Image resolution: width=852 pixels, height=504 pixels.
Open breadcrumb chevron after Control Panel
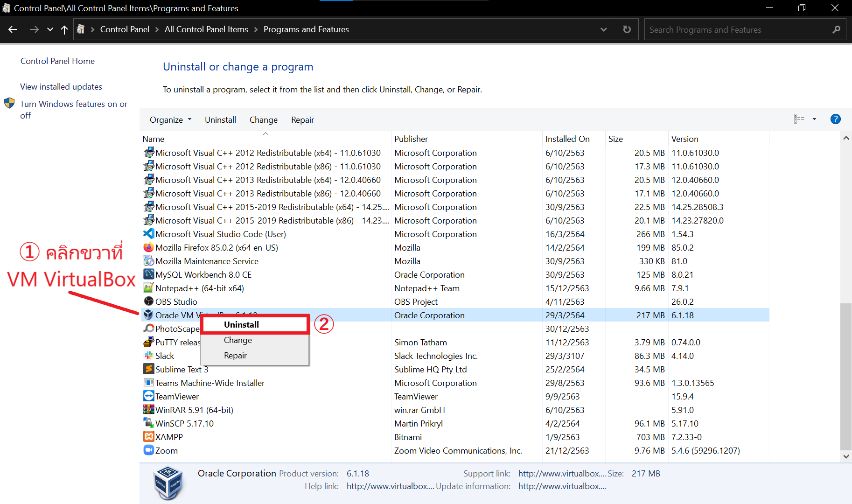pos(157,29)
